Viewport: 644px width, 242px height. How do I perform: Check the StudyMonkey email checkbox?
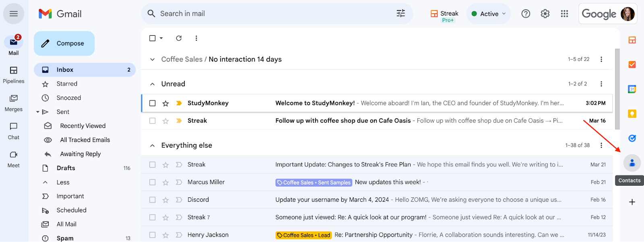pyautogui.click(x=152, y=103)
